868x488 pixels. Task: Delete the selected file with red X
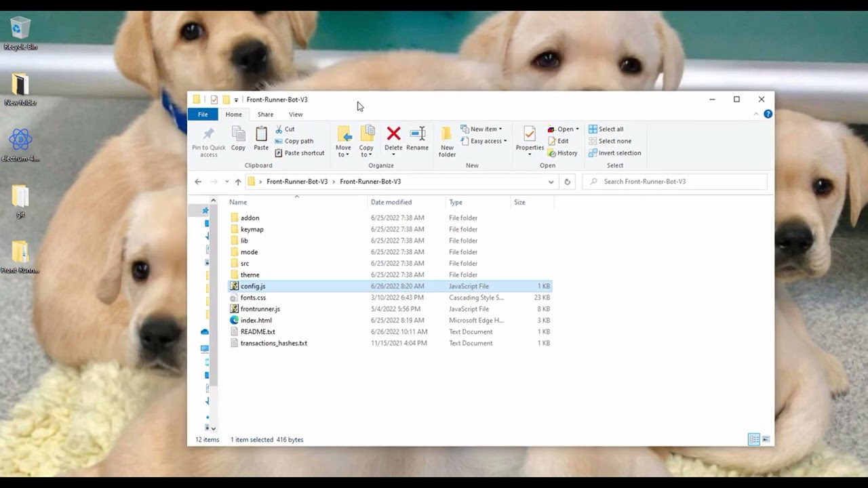[x=393, y=138]
